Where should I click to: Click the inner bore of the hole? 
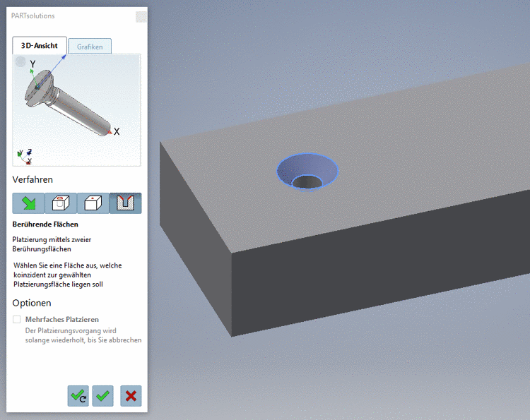click(x=307, y=183)
